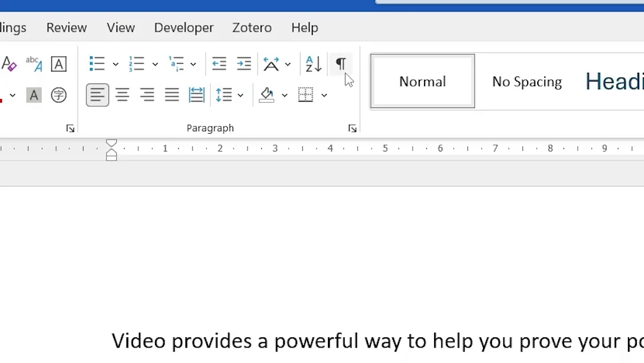This screenshot has width=644, height=363.
Task: Open line spacing dropdown arrow
Action: tap(241, 96)
